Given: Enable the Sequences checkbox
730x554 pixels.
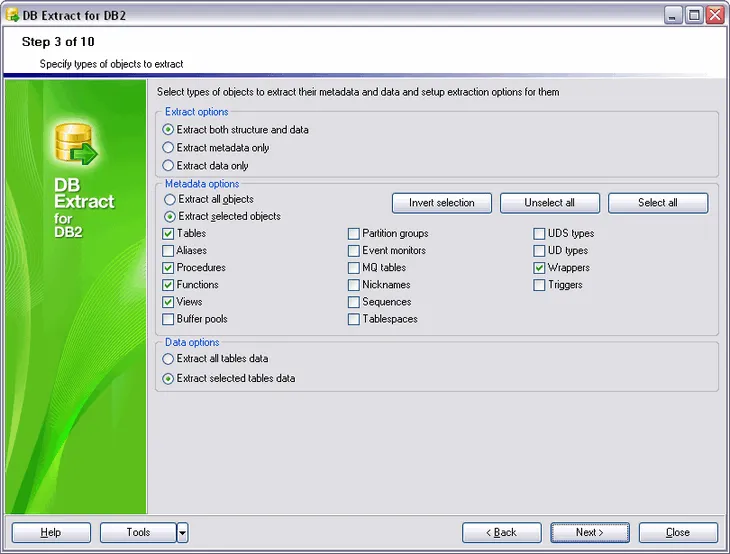Looking at the screenshot, I should pos(354,302).
